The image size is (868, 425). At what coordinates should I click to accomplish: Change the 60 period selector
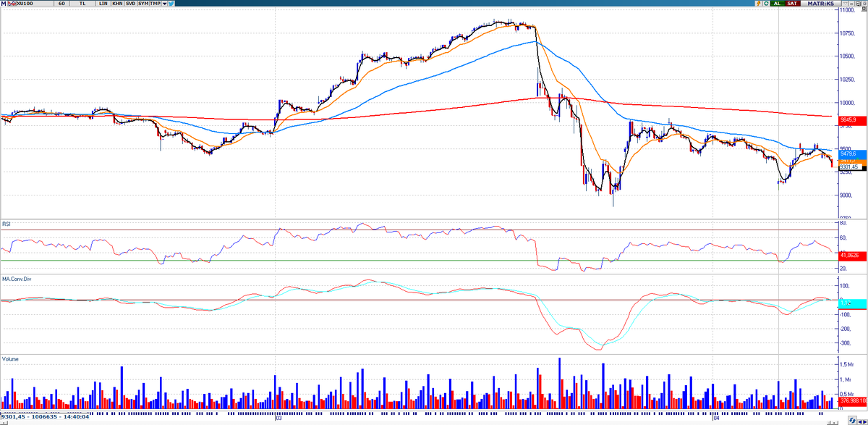click(61, 3)
